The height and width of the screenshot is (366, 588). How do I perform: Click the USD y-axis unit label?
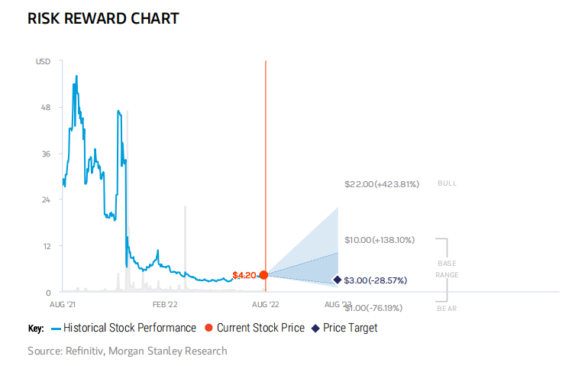(43, 61)
